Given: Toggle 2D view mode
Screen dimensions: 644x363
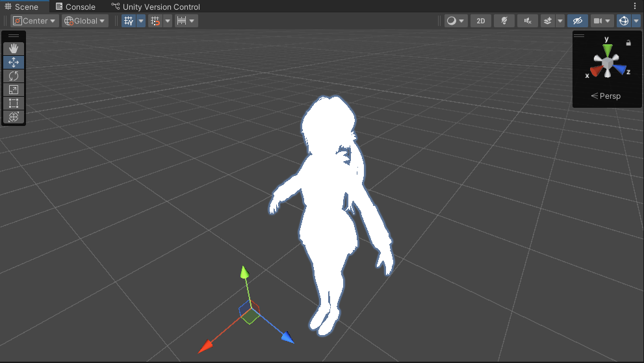Looking at the screenshot, I should click(480, 21).
